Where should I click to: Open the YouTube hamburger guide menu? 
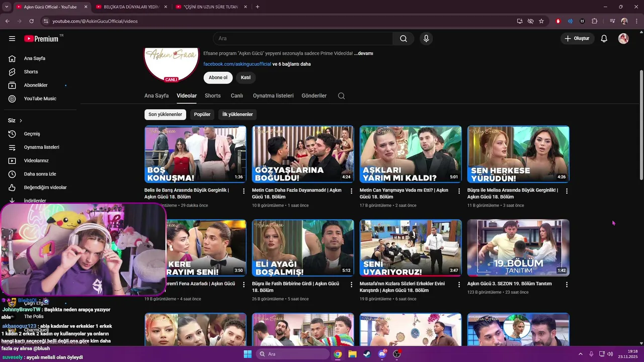[12, 39]
